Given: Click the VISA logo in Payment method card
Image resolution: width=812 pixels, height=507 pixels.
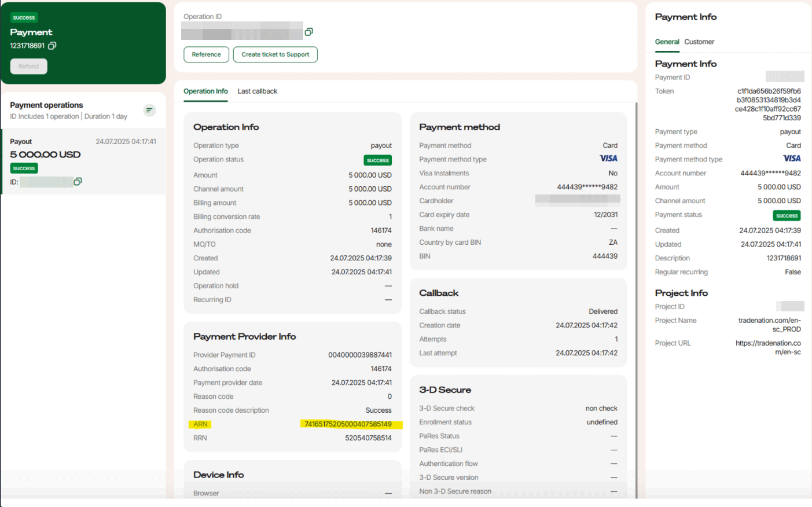Looking at the screenshot, I should (x=608, y=159).
